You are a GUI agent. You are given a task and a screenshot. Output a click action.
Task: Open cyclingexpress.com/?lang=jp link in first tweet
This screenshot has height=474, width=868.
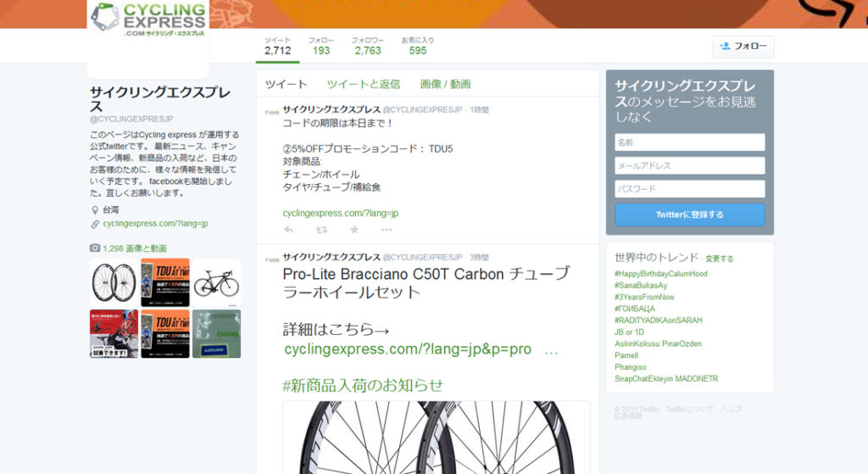pyautogui.click(x=341, y=213)
